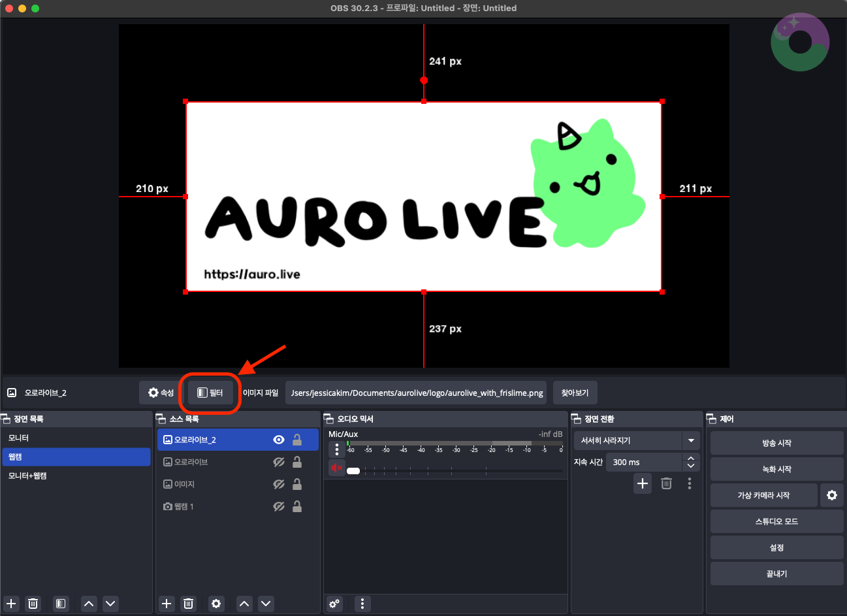Select the 오로라이브 source row
Screen dimensions: 847x616
[x=238, y=462]
